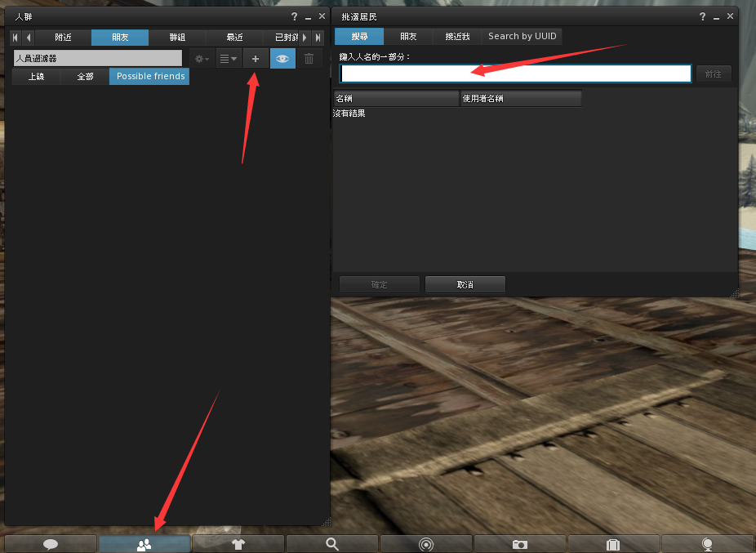
Task: Click the 人員過濾器 filter field
Action: coord(98,58)
